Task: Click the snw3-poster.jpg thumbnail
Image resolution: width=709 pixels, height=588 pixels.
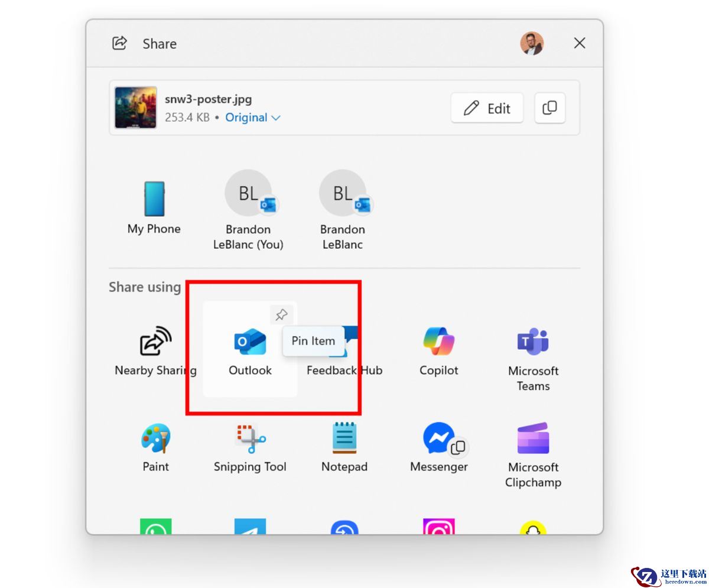Action: (x=136, y=108)
